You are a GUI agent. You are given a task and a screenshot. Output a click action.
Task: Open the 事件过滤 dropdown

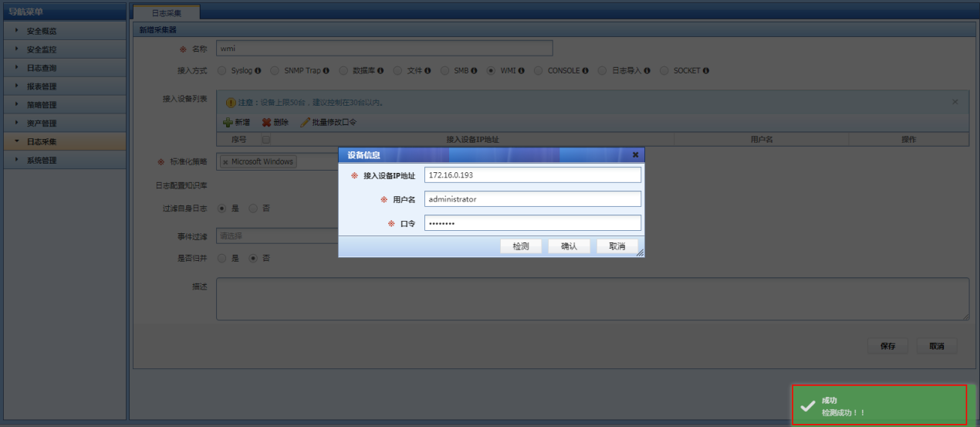click(x=278, y=236)
